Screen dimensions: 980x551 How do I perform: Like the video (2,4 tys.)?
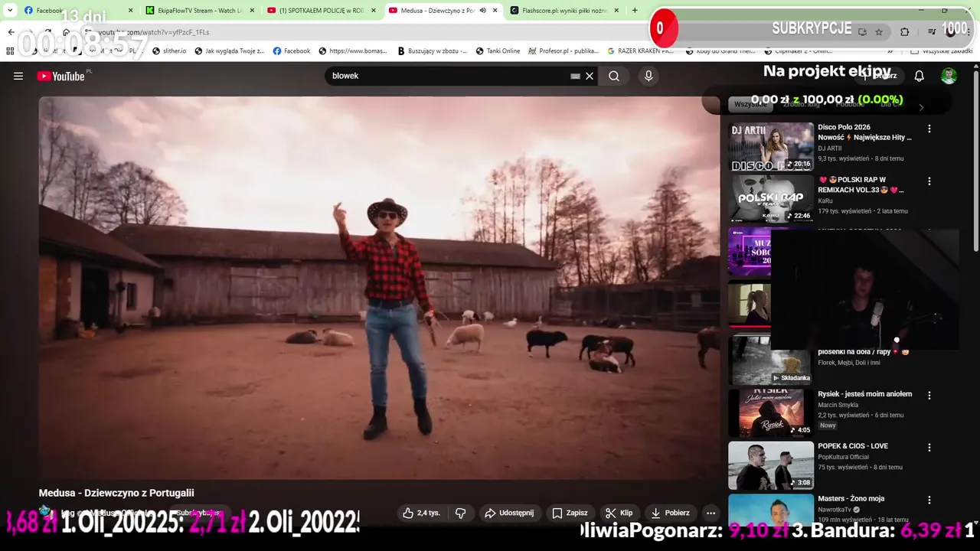point(421,513)
